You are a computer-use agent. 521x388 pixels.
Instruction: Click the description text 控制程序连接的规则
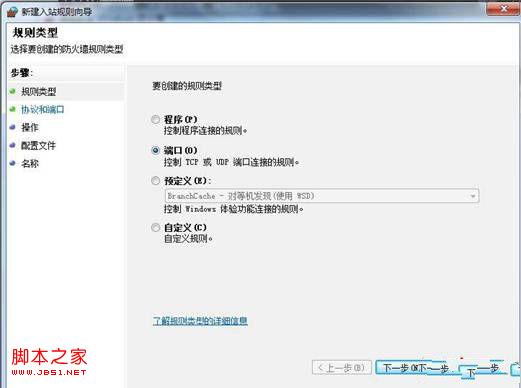[x=205, y=130]
